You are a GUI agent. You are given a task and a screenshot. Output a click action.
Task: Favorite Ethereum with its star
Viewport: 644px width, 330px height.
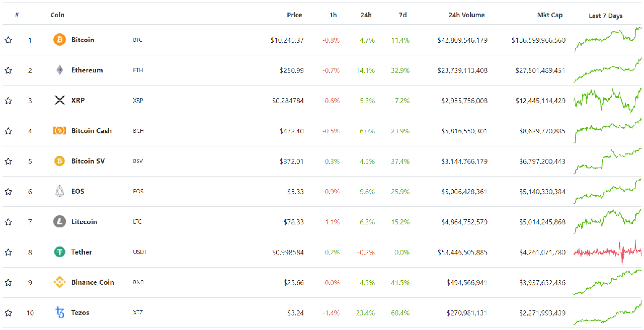pos(8,70)
